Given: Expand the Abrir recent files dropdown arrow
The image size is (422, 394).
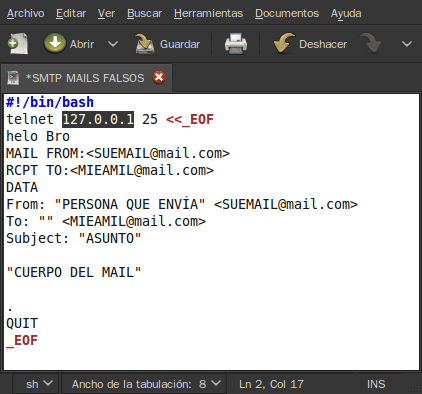Looking at the screenshot, I should [x=113, y=44].
